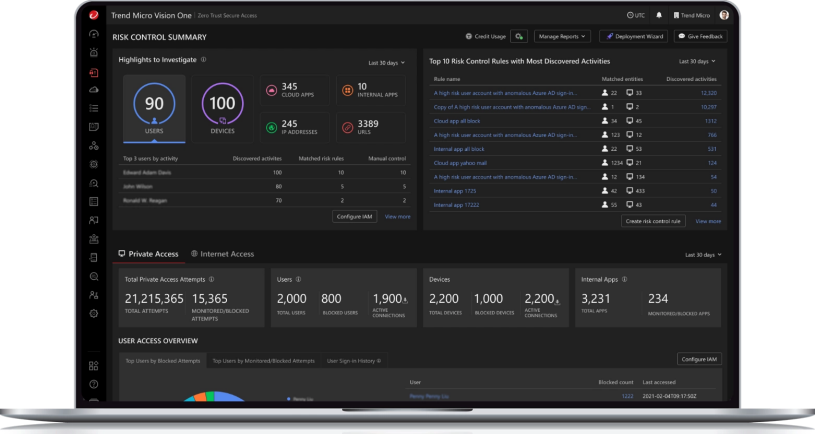Select the 90 Users highlight card
816x434 pixels.
[x=154, y=108]
